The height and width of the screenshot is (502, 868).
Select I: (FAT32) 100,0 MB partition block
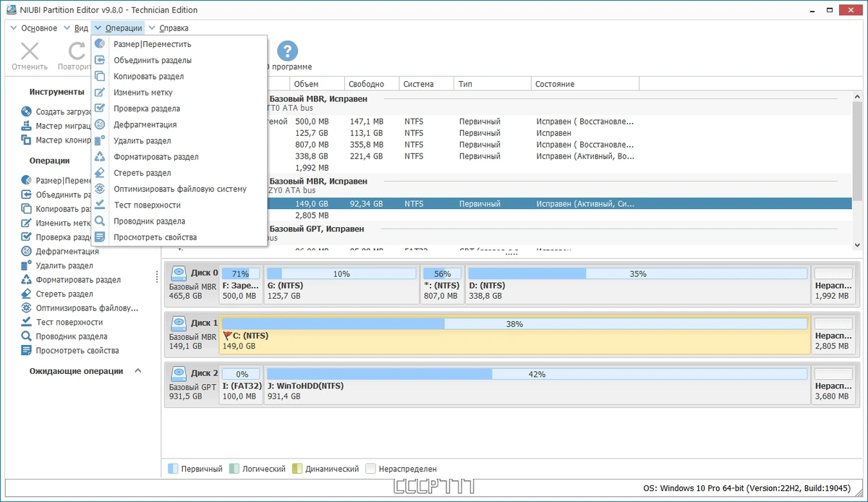pyautogui.click(x=242, y=385)
